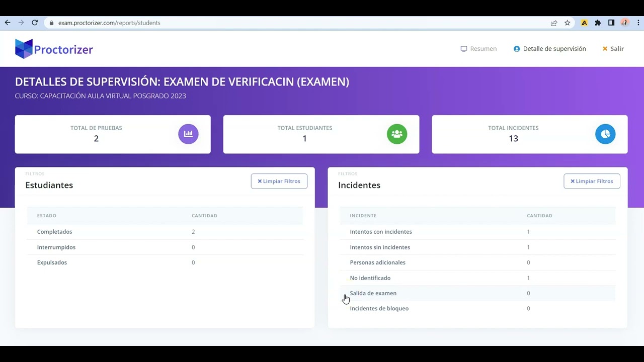Select the Interrumpidos row
Screen dimensions: 644x362
pyautogui.click(x=165, y=247)
